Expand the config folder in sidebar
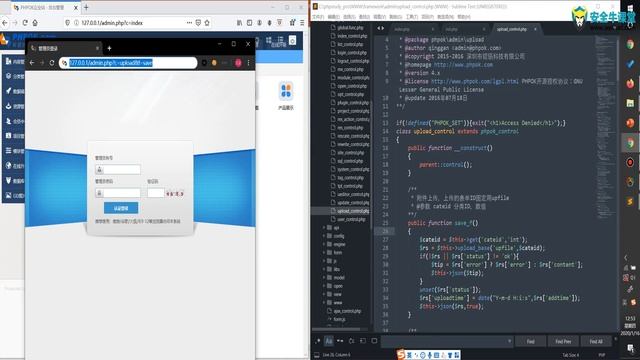Image resolution: width=640 pixels, height=360 pixels. click(x=324, y=236)
